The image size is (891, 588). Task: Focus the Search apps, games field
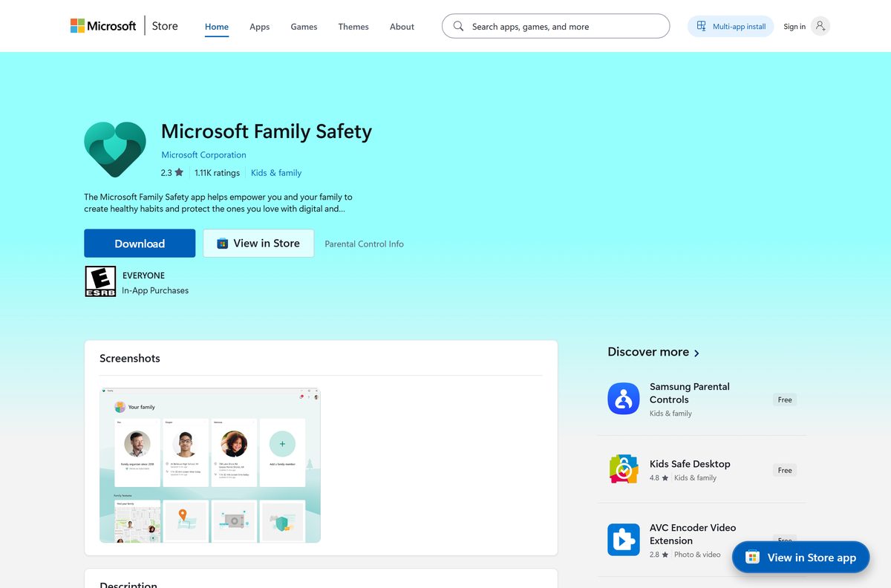pos(555,26)
